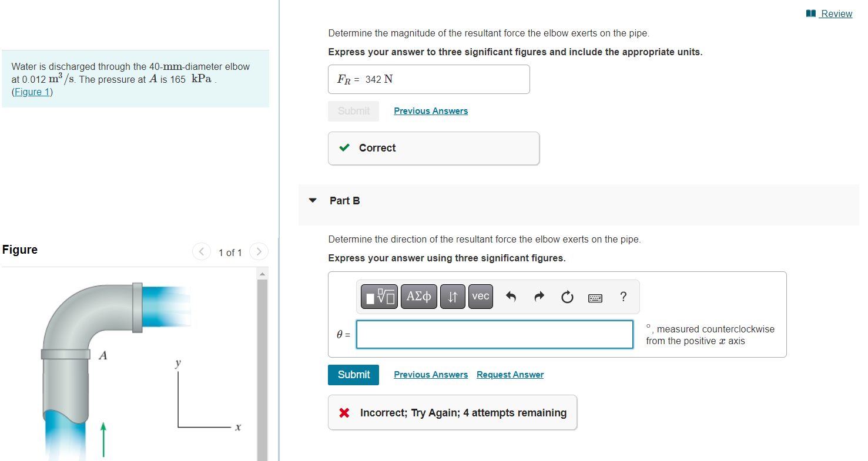This screenshot has width=868, height=461.
Task: Open Figure 1 link
Action: coord(31,91)
